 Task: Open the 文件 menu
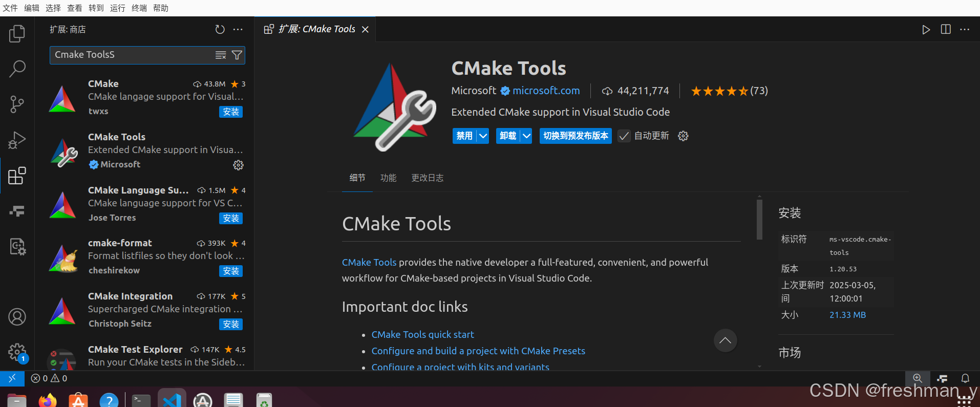[x=10, y=8]
